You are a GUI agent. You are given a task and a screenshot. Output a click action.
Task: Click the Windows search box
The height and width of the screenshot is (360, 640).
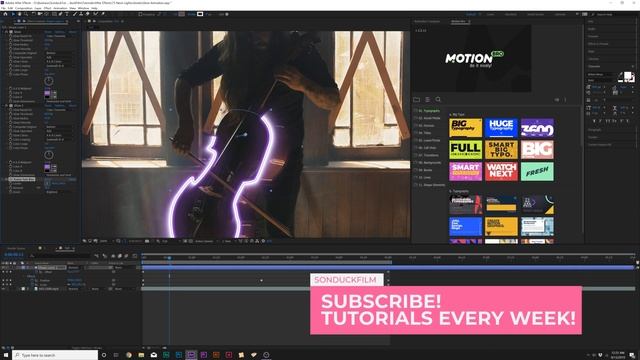point(56,355)
